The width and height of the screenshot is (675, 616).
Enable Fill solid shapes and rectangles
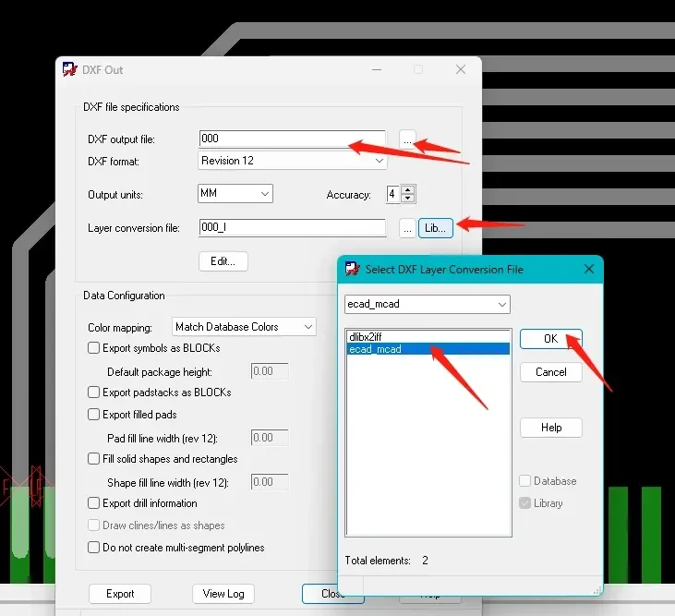point(94,459)
